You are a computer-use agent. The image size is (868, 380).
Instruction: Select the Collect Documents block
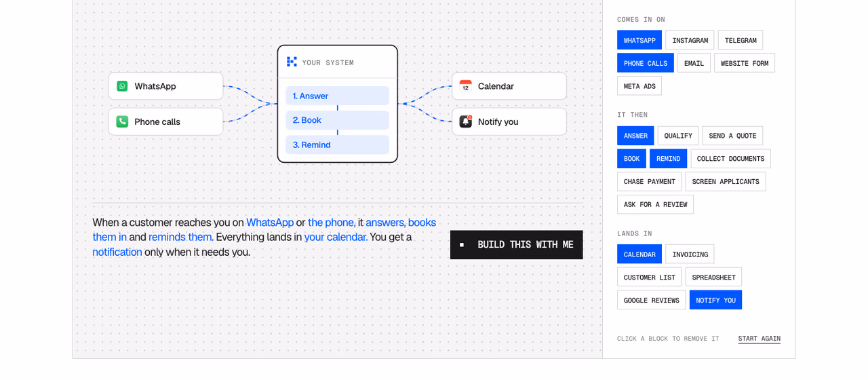pyautogui.click(x=730, y=159)
